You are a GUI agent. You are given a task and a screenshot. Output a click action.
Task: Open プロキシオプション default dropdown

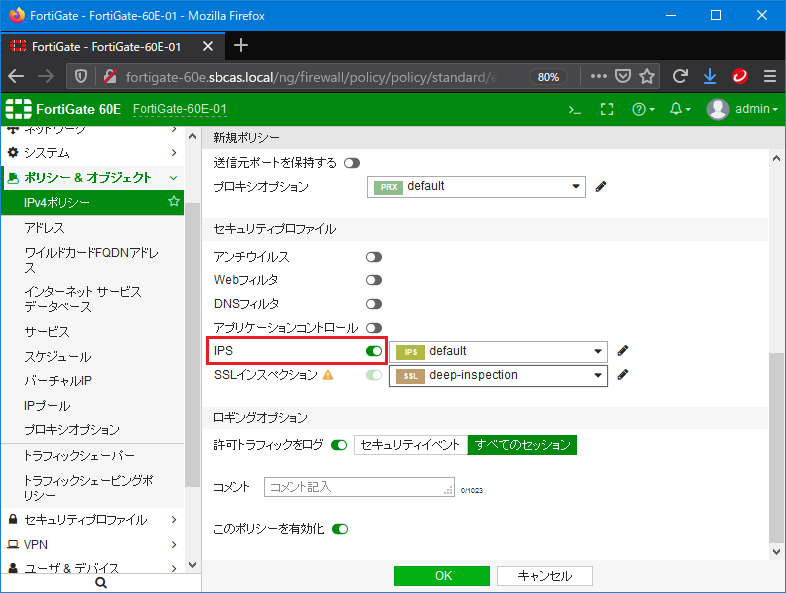click(476, 187)
